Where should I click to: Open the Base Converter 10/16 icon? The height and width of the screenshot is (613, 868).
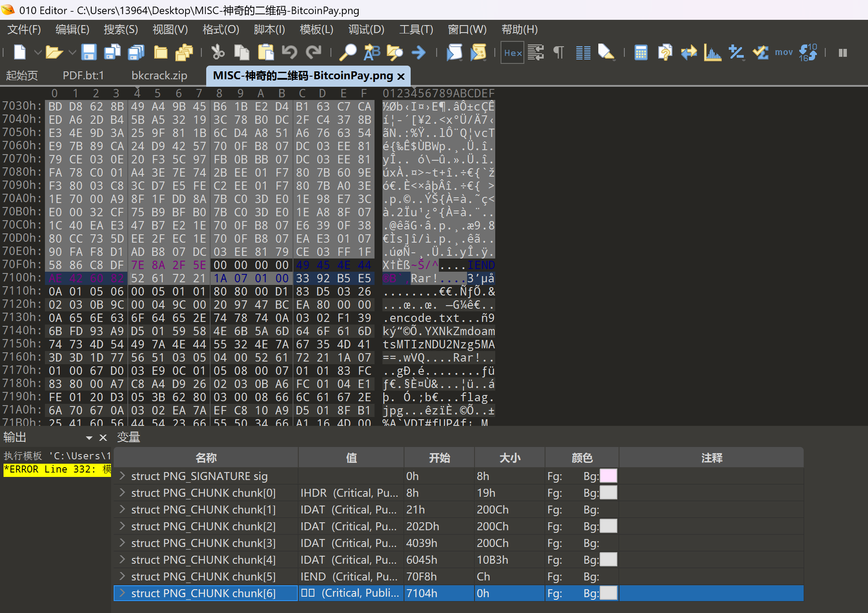[x=808, y=52]
